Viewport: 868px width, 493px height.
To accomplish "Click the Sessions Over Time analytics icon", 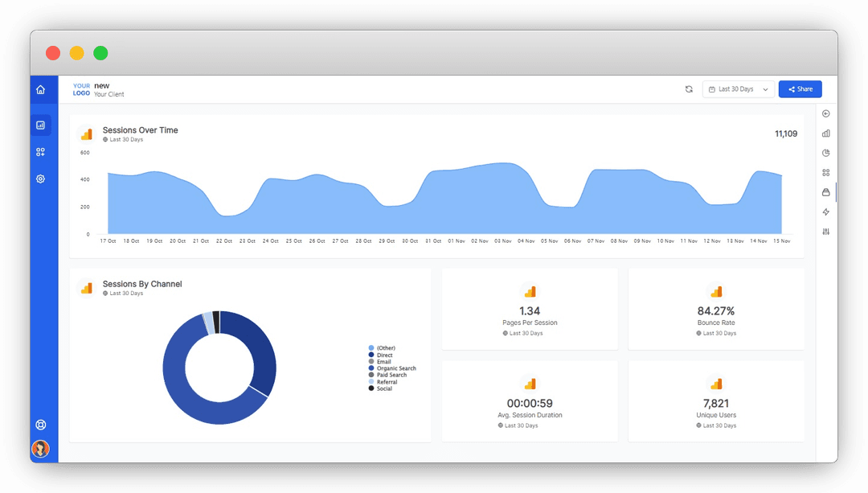I will 86,134.
